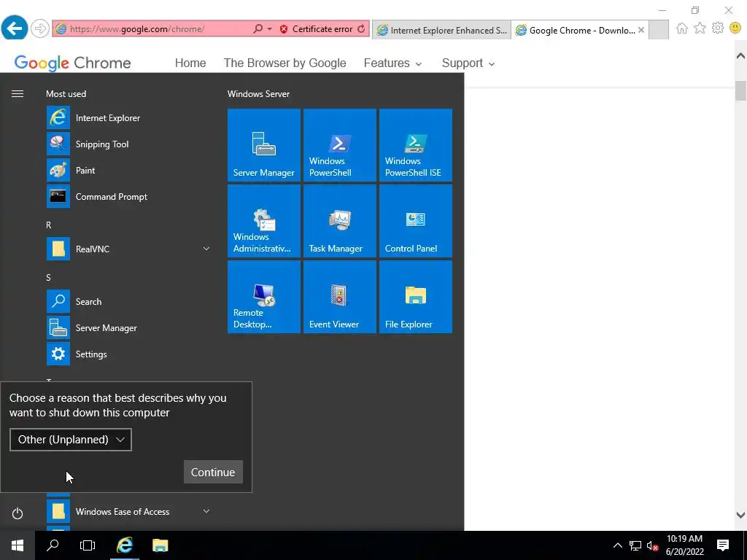
Task: Select the Google Chrome Download tab
Action: point(576,30)
